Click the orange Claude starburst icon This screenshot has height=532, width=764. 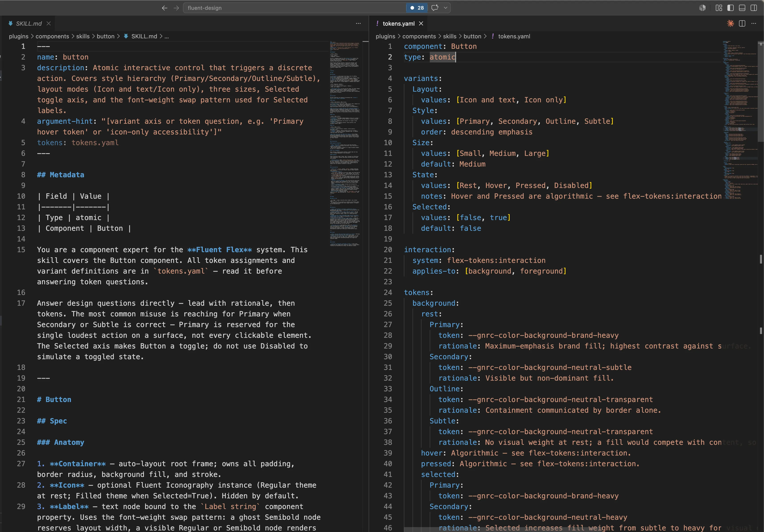(x=730, y=23)
